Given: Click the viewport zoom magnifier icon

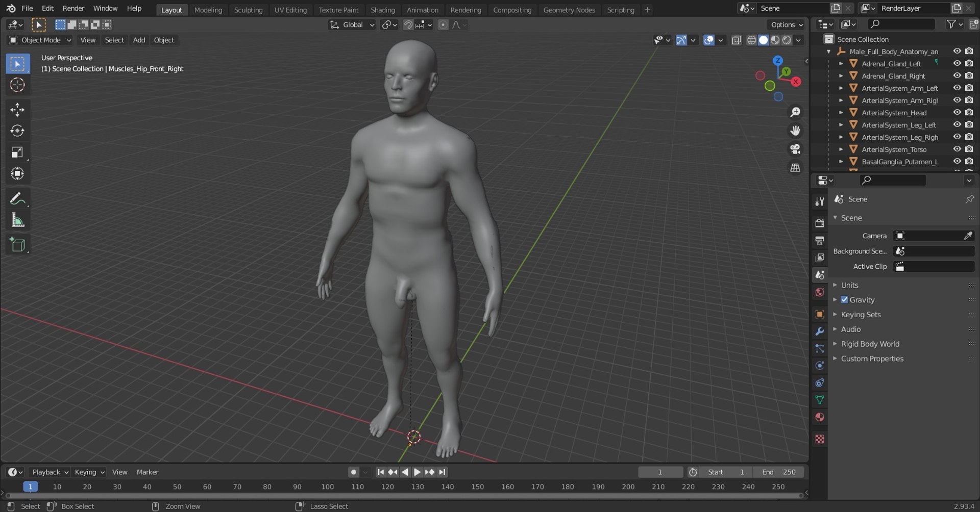Looking at the screenshot, I should 795,112.
